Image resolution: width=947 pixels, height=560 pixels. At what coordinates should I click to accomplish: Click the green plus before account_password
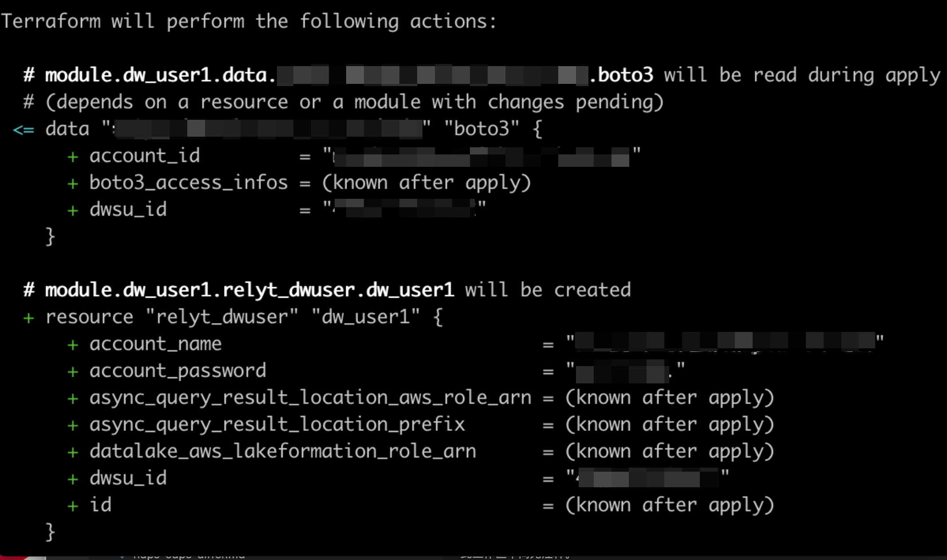point(73,372)
